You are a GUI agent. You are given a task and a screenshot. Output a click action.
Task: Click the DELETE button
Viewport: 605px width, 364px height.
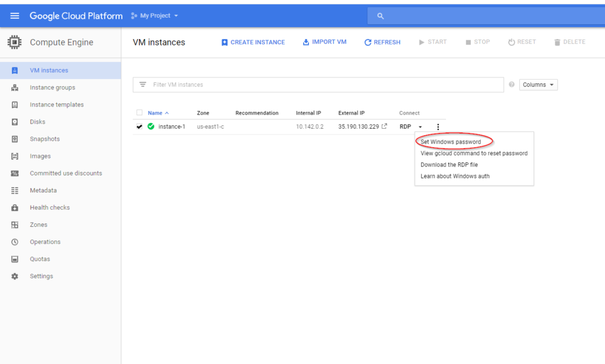(570, 42)
